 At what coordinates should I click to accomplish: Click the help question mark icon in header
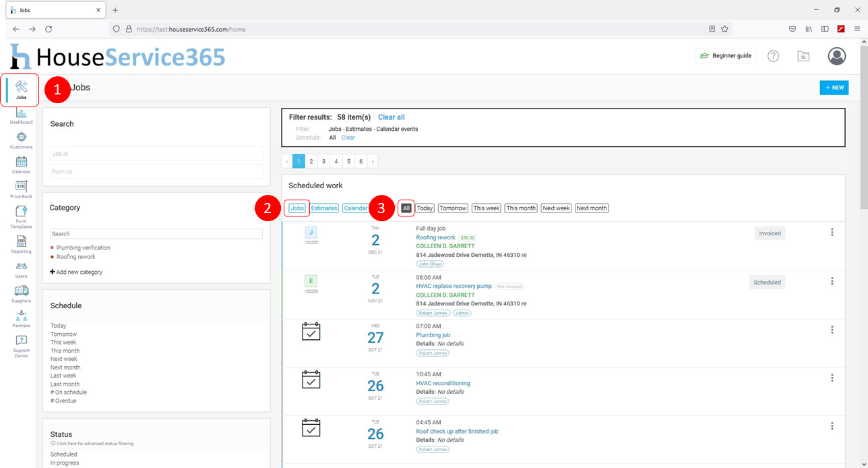[773, 56]
